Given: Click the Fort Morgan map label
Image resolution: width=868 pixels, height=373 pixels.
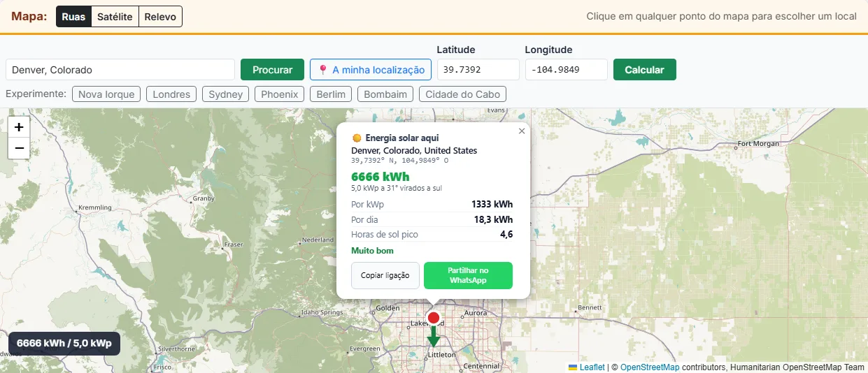Looking at the screenshot, I should pyautogui.click(x=758, y=145).
